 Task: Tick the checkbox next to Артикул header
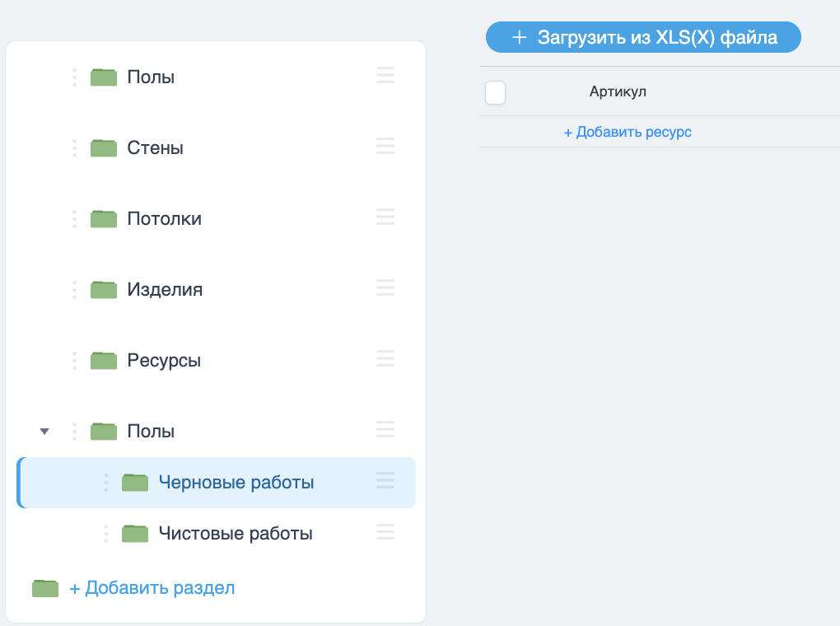[495, 92]
